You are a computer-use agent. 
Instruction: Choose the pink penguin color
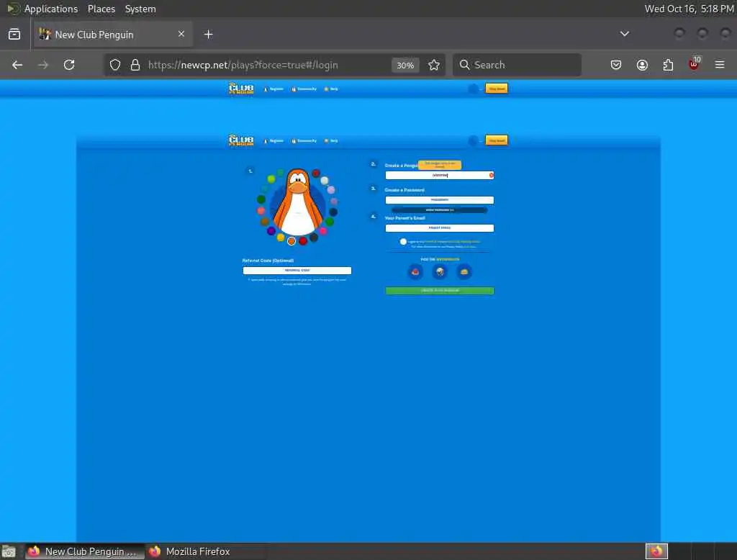[x=323, y=231]
